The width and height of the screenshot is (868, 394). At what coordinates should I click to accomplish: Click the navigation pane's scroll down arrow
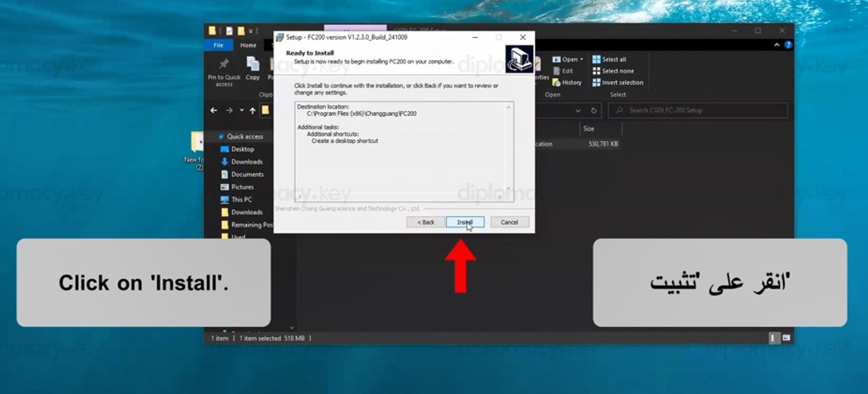291,328
